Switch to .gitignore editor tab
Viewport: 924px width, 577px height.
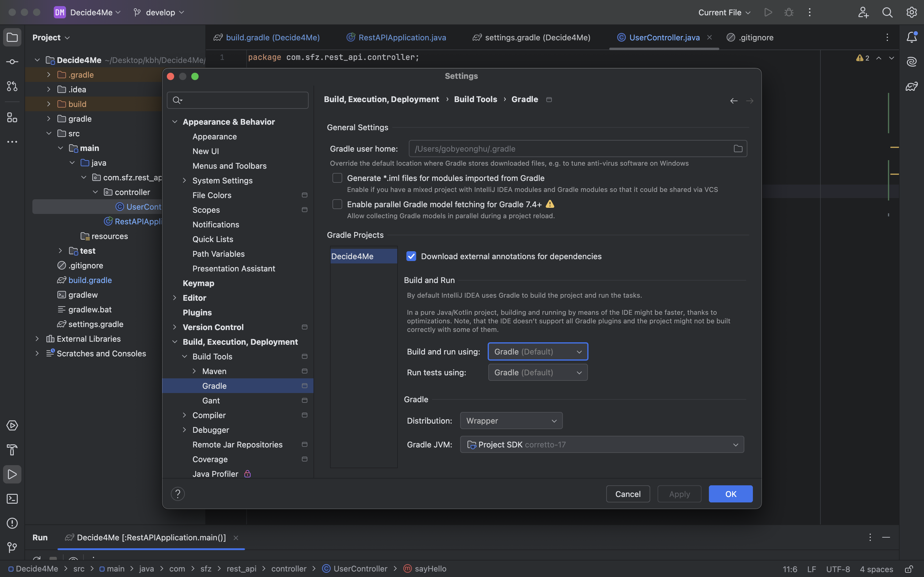coord(750,37)
